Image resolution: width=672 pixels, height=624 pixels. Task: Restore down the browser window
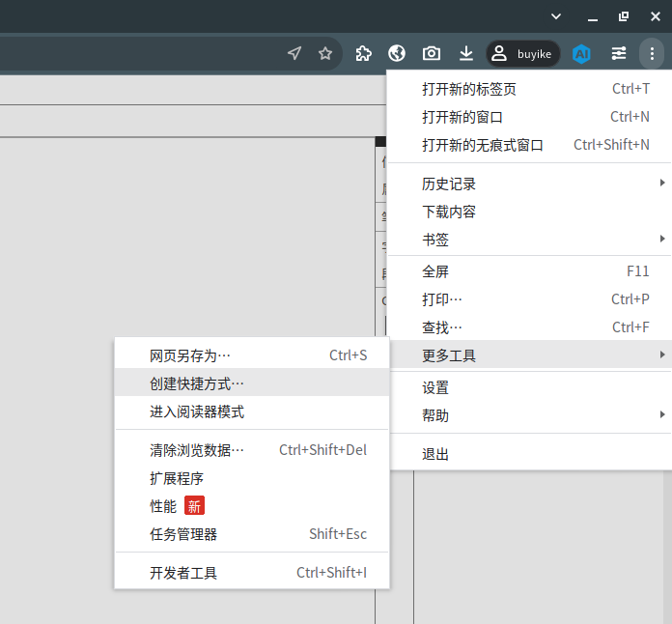pyautogui.click(x=624, y=16)
